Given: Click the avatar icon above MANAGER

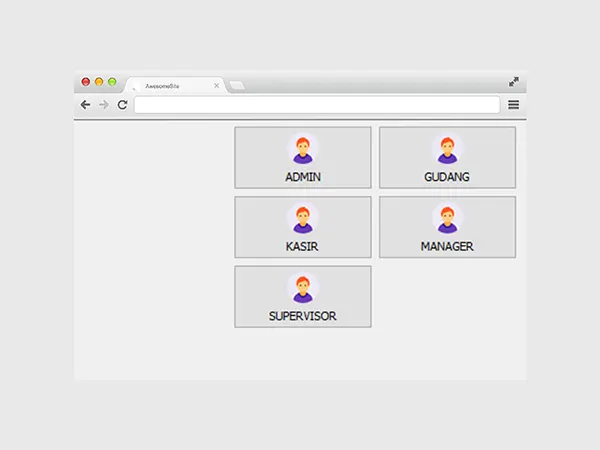Looking at the screenshot, I should coord(447,219).
